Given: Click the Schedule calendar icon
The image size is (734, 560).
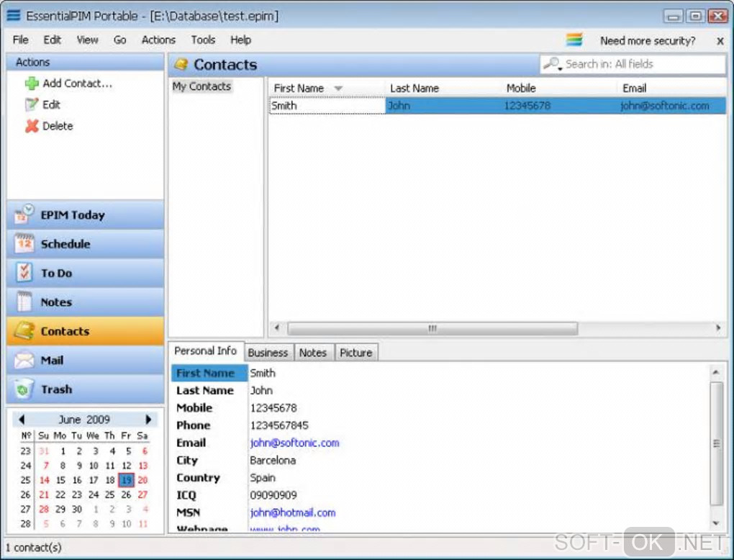Looking at the screenshot, I should coord(24,243).
